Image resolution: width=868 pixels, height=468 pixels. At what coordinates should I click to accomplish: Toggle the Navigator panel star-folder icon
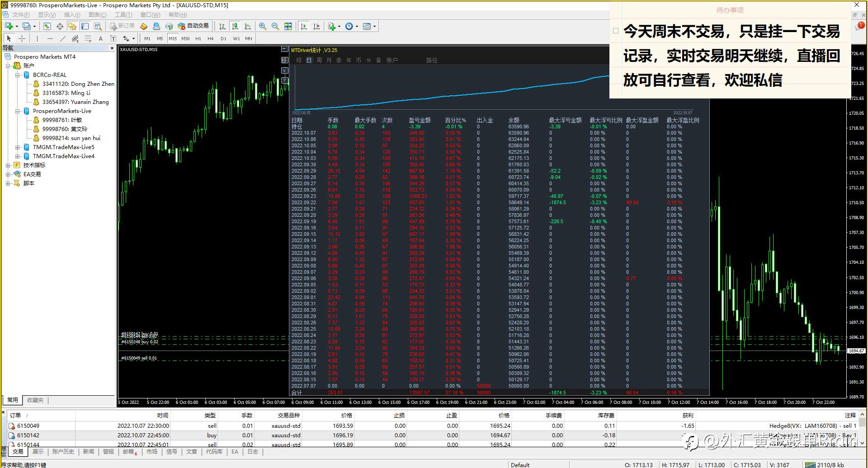72,26
